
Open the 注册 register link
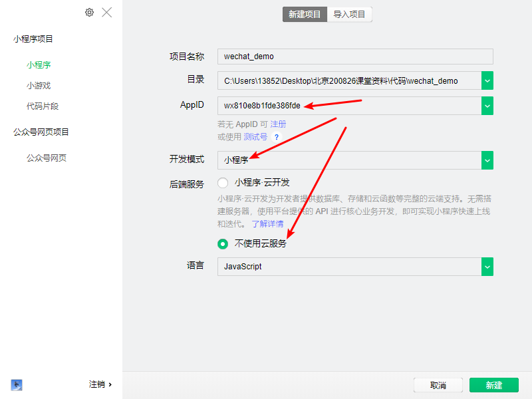(278, 124)
